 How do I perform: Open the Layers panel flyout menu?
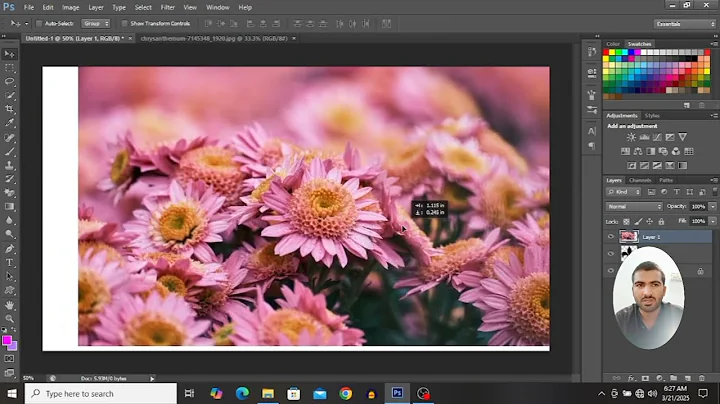(714, 180)
